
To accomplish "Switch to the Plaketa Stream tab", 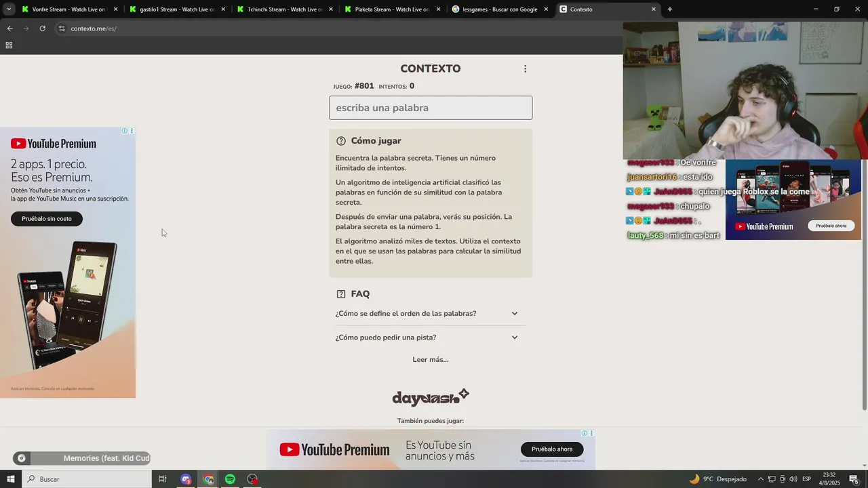I will [392, 9].
